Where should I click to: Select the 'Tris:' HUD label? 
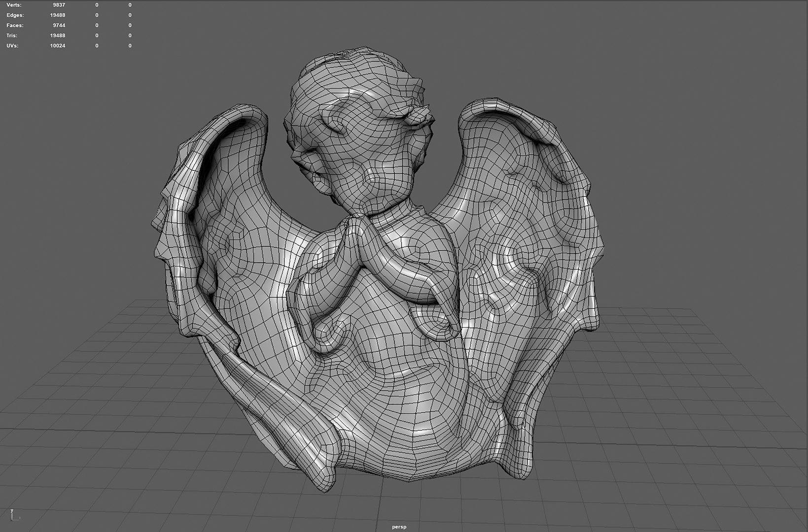12,35
